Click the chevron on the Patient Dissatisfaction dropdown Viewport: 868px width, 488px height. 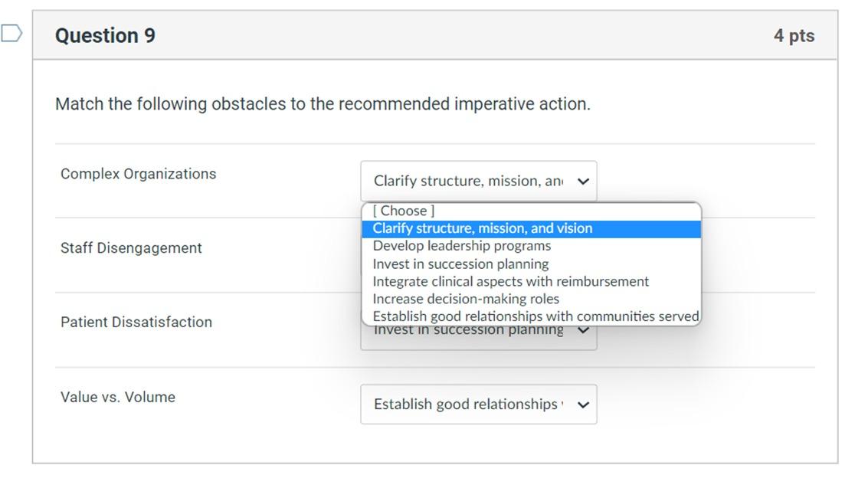[x=583, y=329]
